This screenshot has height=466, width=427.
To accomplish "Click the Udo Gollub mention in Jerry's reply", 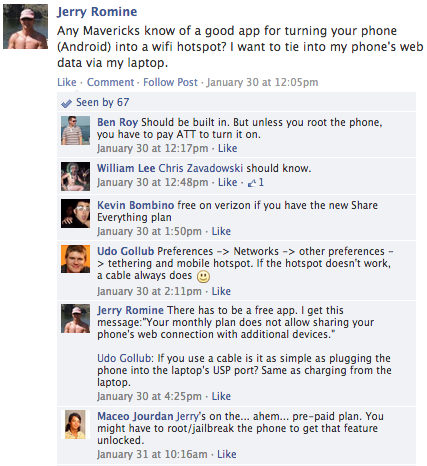I will coord(125,358).
